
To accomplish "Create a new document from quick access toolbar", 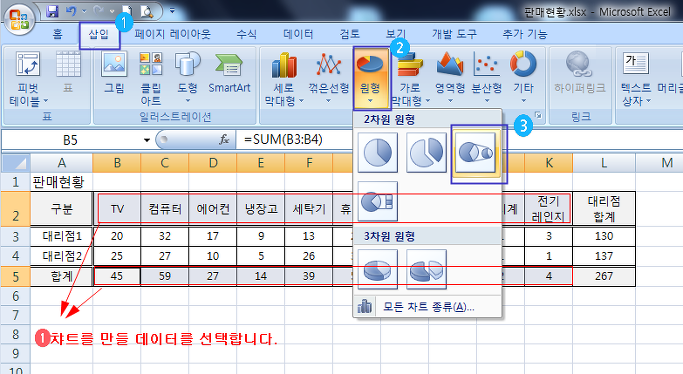I will (x=128, y=11).
